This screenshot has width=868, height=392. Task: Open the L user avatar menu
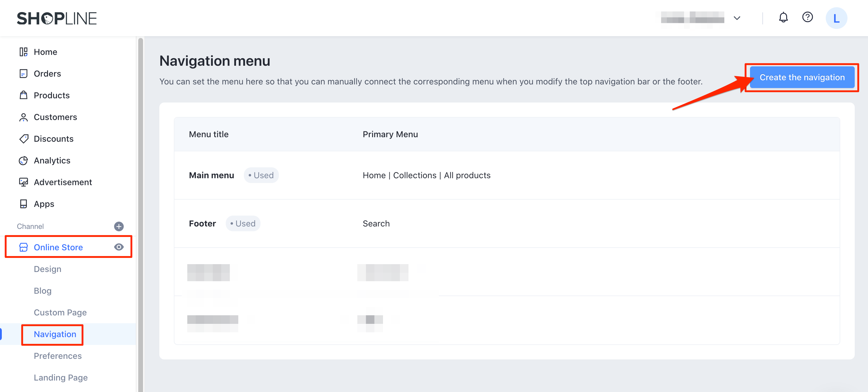(x=836, y=18)
